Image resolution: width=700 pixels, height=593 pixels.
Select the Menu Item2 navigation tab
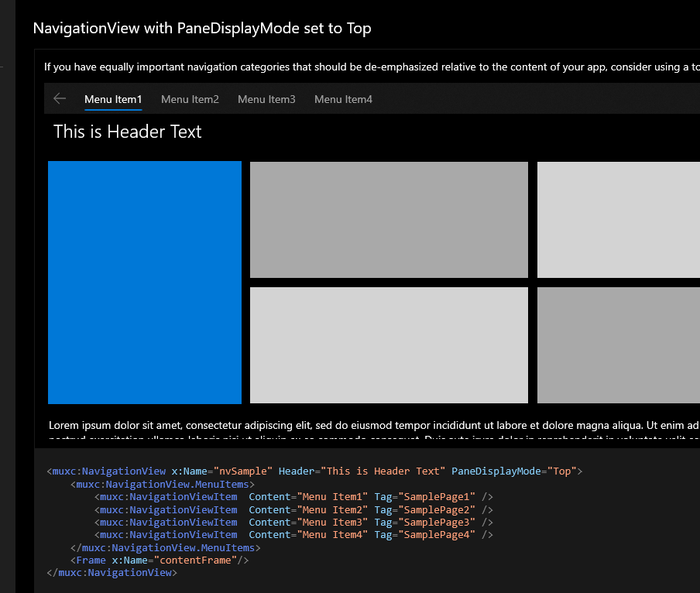(x=190, y=99)
